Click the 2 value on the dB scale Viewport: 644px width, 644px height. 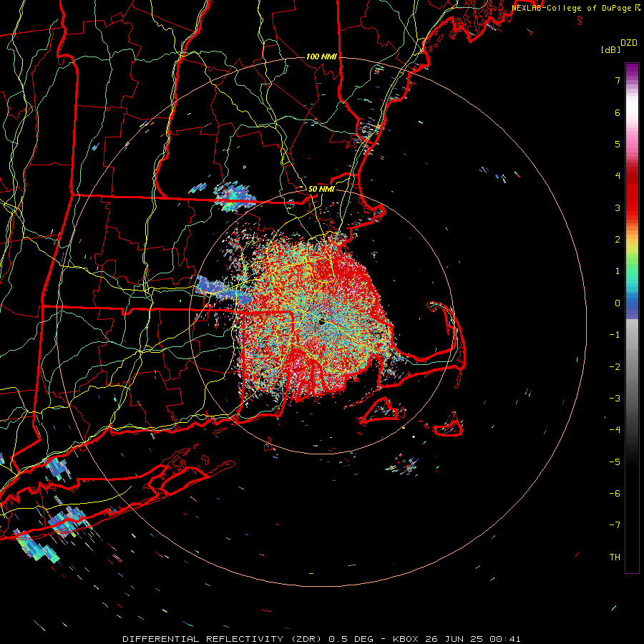[618, 240]
